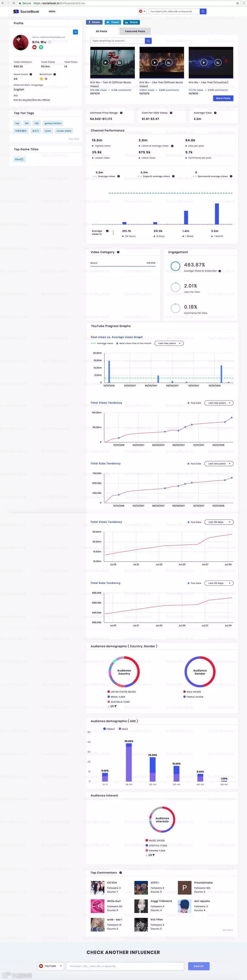
Task: Show info tooltip for Boost Score
Action: 31,74
